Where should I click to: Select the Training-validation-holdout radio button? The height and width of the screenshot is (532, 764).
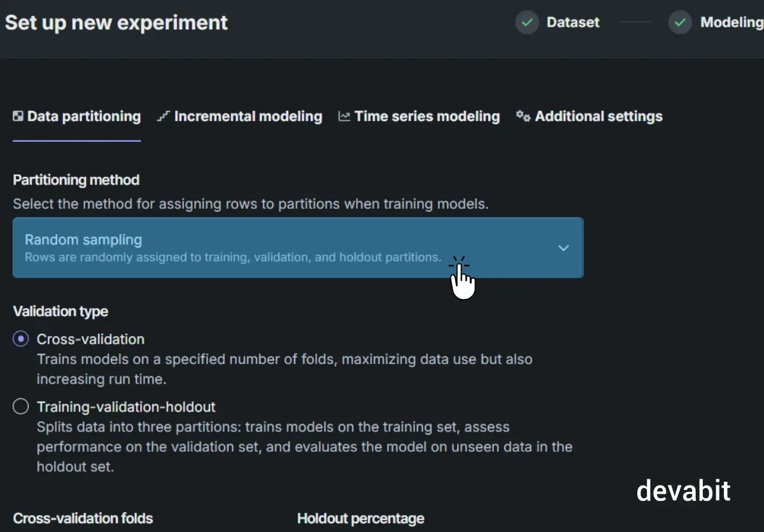[21, 407]
